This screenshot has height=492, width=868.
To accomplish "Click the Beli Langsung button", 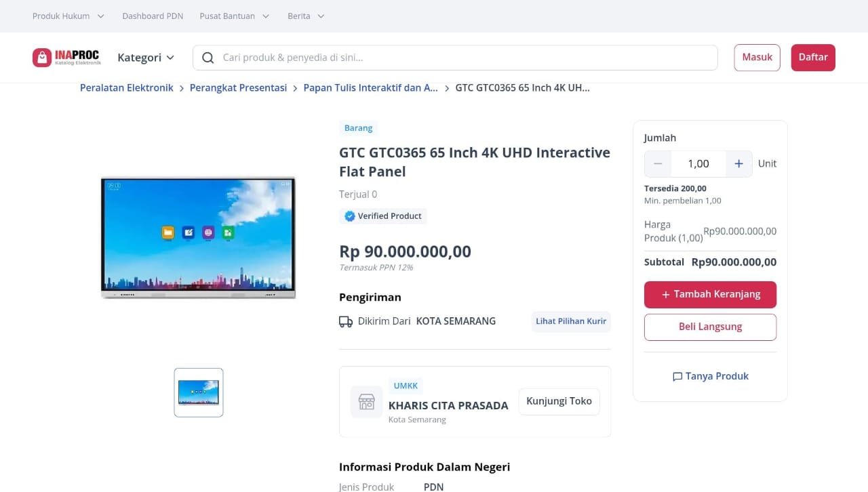I will 710,327.
